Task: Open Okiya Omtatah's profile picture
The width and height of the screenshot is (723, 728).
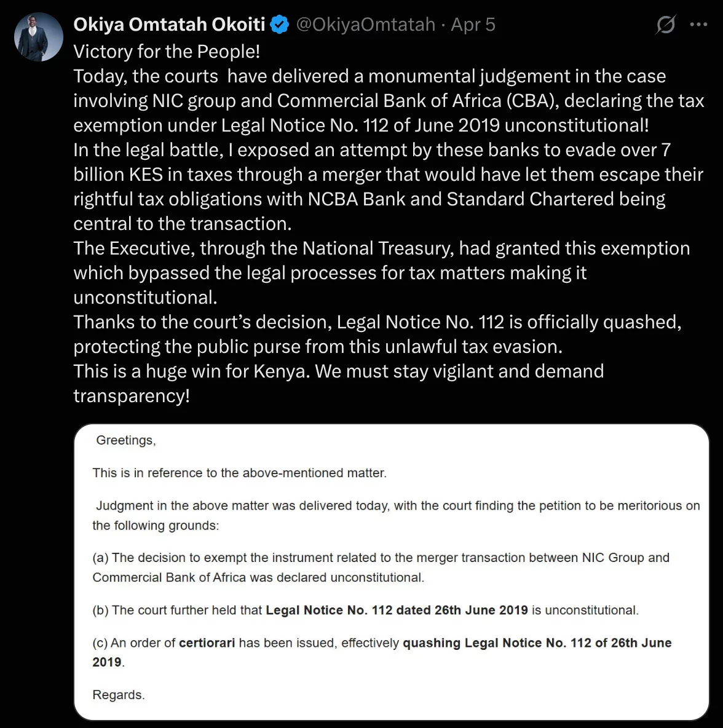Action: 39,37
